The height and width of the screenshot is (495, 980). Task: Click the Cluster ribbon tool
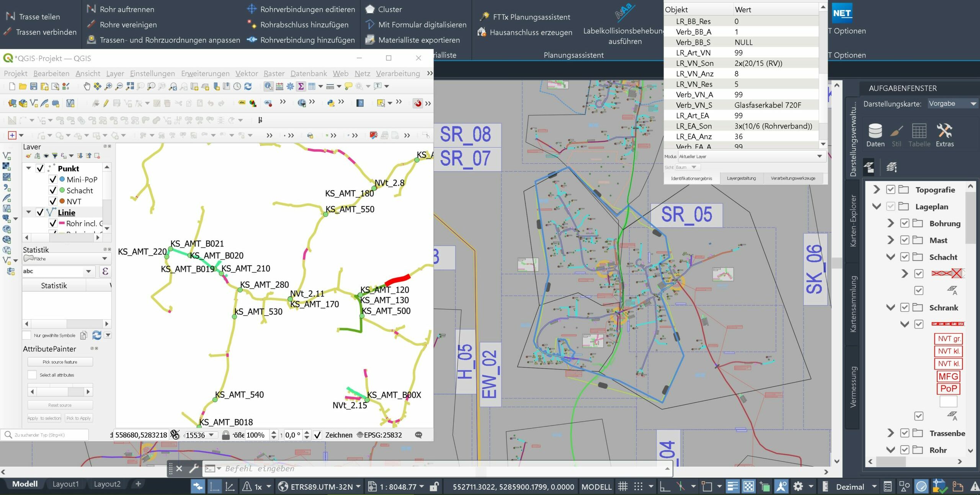(384, 9)
